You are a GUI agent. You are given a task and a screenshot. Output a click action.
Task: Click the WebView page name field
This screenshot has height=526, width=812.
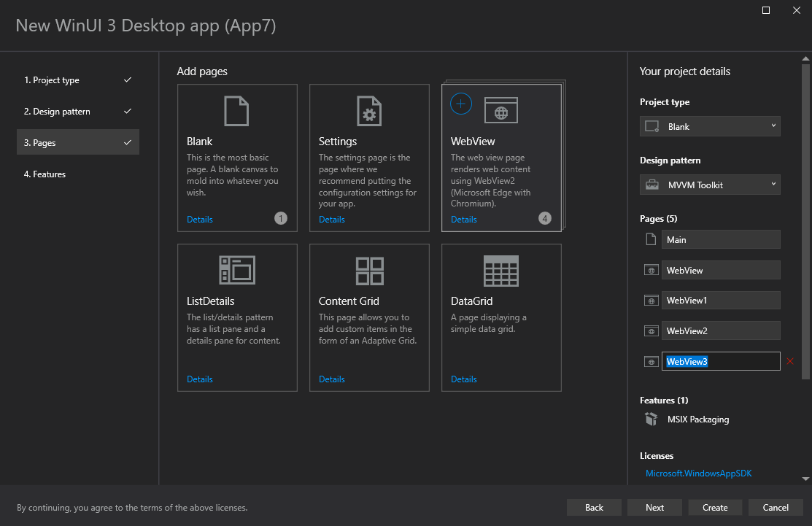(721, 270)
